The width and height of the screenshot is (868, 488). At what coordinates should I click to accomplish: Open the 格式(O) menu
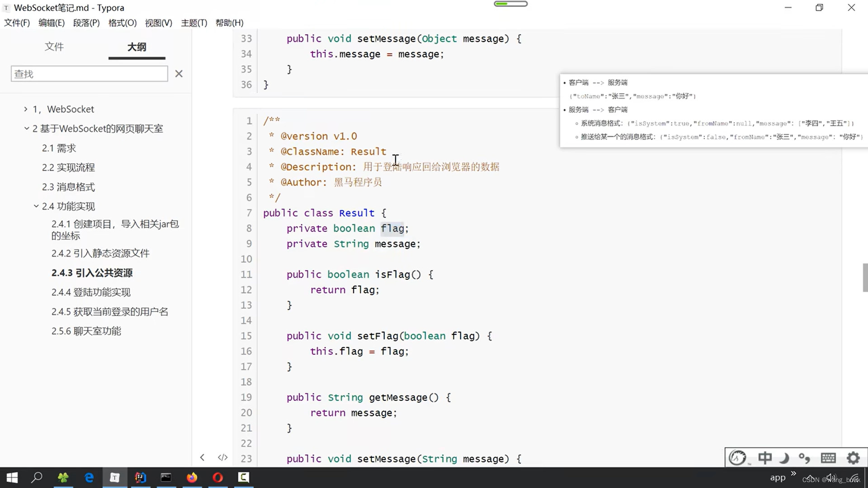pos(122,23)
